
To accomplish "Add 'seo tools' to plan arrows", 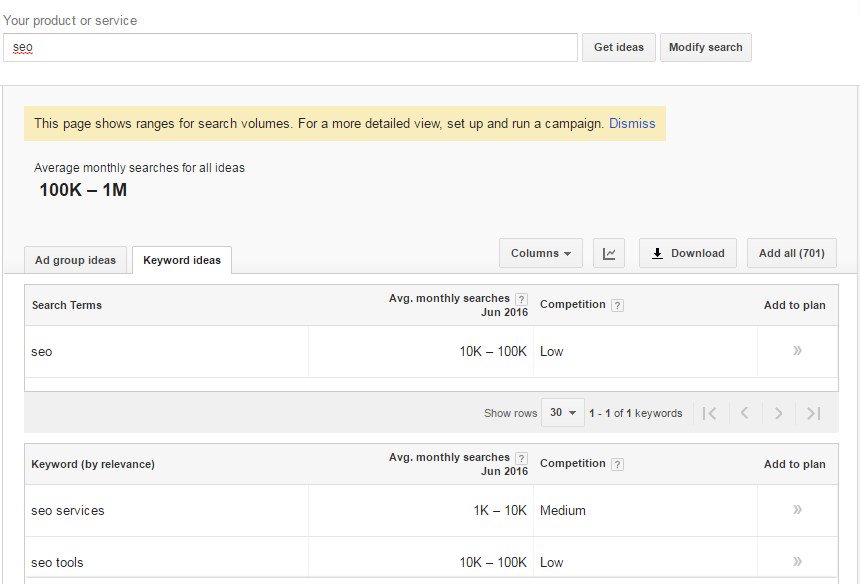I will pos(797,562).
